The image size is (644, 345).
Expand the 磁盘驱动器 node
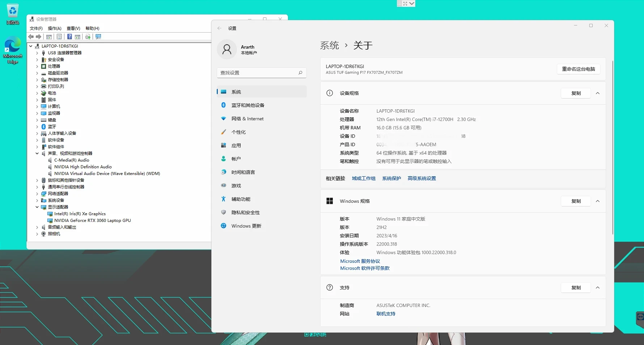tap(37, 73)
